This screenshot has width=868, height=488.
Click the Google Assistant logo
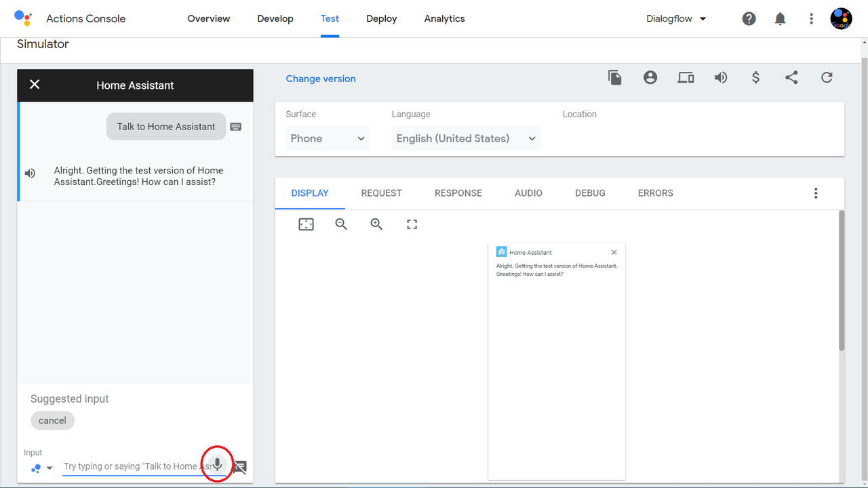point(23,18)
